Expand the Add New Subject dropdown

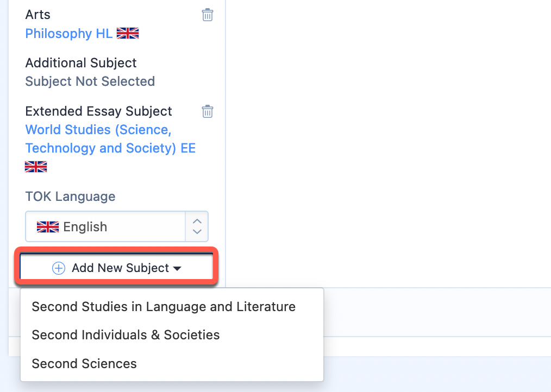(117, 268)
